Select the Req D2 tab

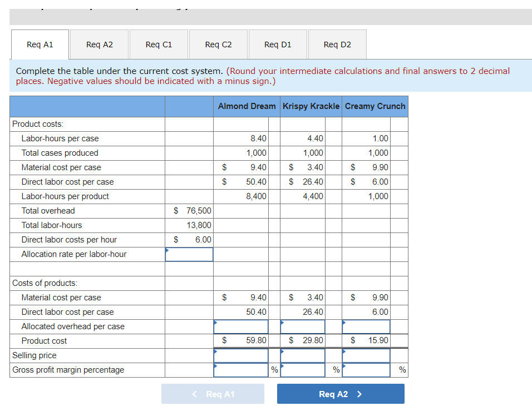tap(337, 44)
